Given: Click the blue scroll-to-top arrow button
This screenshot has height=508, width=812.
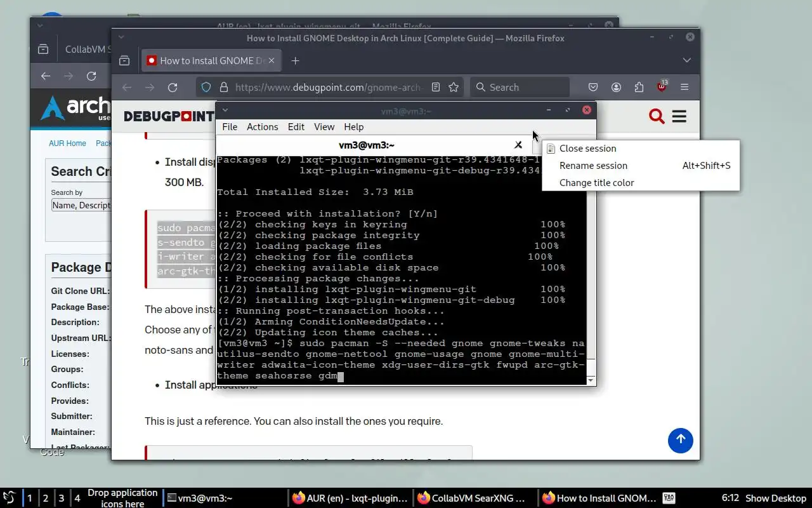Looking at the screenshot, I should (x=680, y=440).
